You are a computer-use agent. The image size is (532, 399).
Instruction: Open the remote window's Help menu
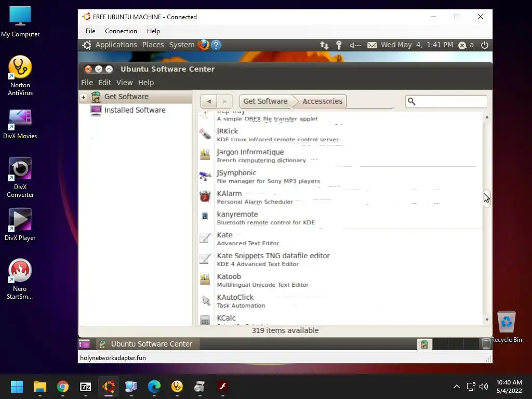153,31
